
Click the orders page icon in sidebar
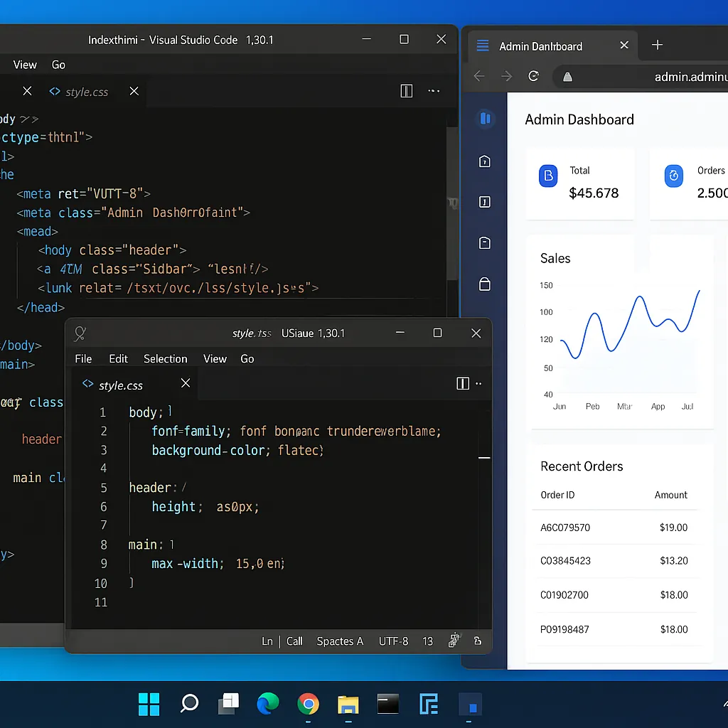point(484,202)
